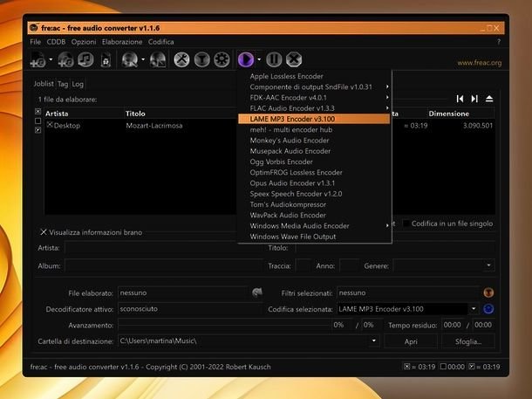Open Cartella di destinazione dropdown
Image resolution: width=532 pixels, height=399 pixels.
[x=373, y=341]
